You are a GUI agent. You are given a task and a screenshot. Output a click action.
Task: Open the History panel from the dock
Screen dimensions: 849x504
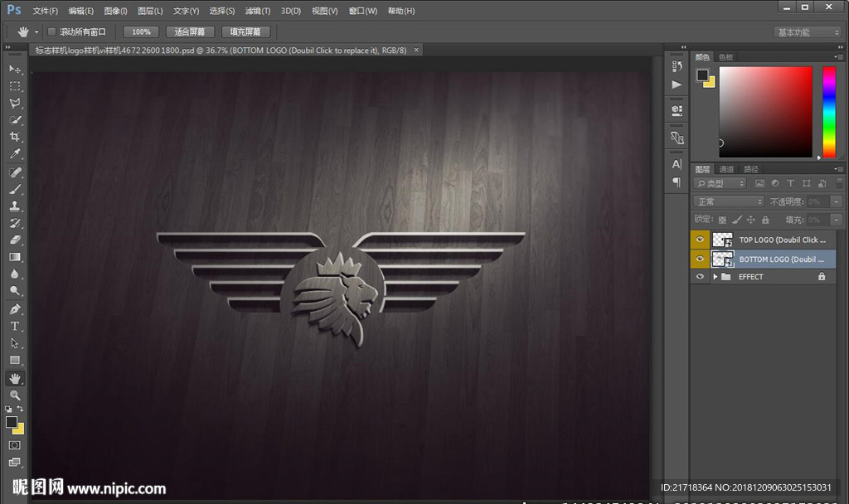pyautogui.click(x=677, y=66)
